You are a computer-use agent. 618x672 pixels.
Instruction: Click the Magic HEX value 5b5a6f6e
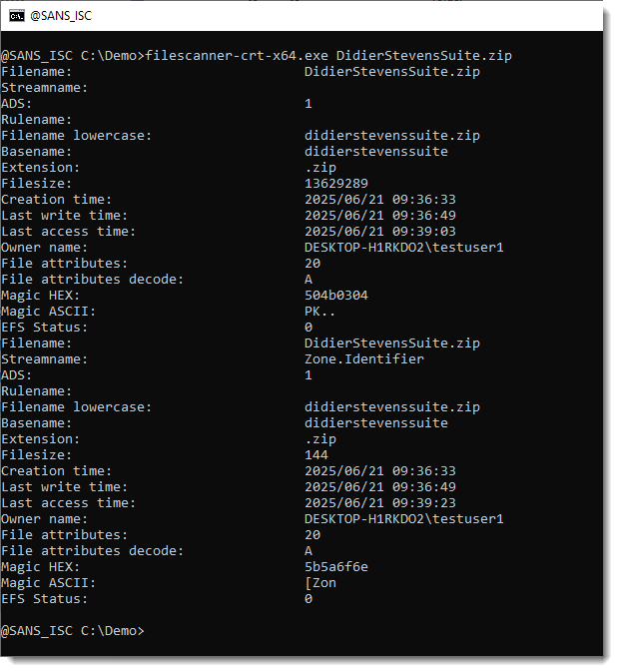point(336,567)
